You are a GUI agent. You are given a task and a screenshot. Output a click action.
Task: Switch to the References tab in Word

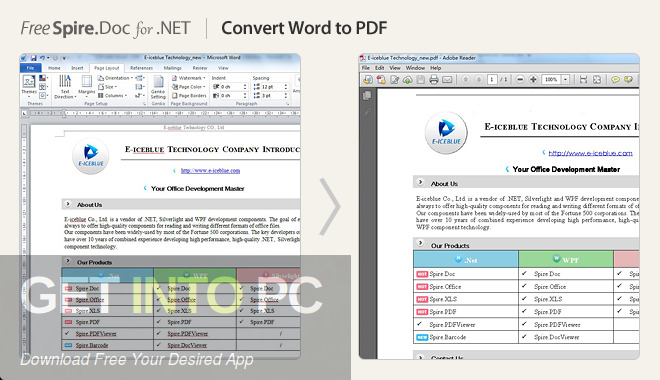141,68
